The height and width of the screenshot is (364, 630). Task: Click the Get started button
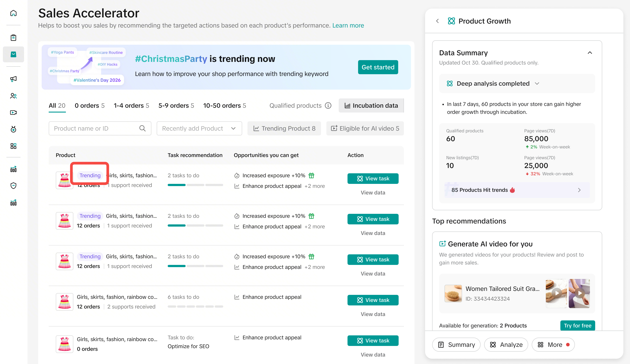378,67
